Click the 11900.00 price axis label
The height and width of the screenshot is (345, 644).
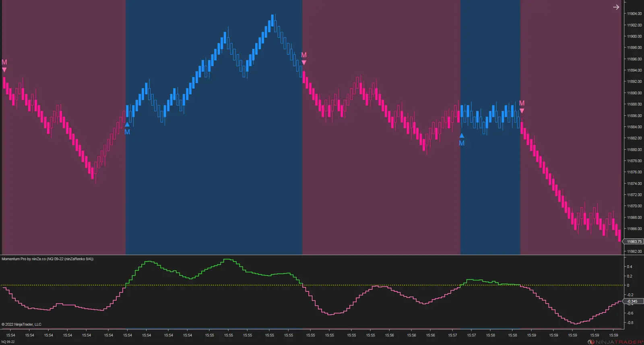click(x=634, y=36)
